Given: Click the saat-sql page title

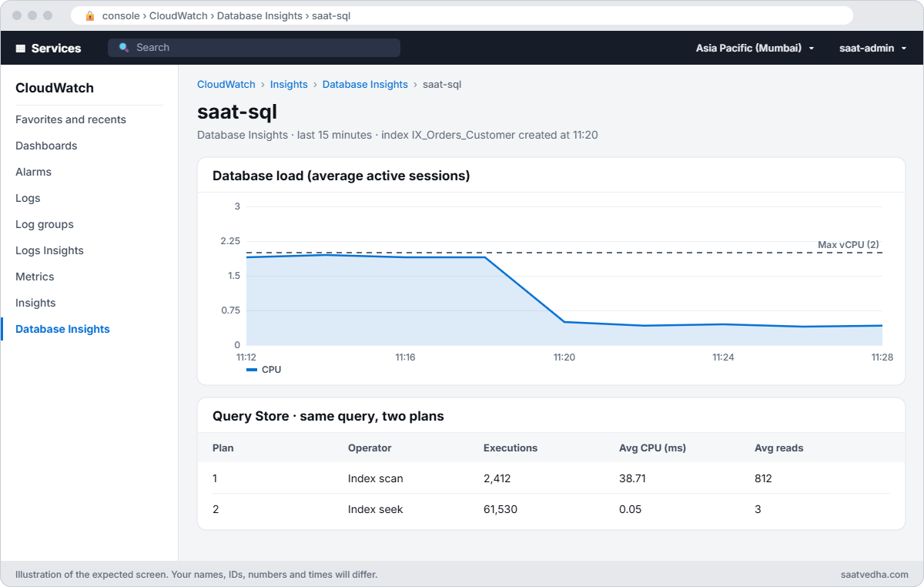Looking at the screenshot, I should point(237,112).
